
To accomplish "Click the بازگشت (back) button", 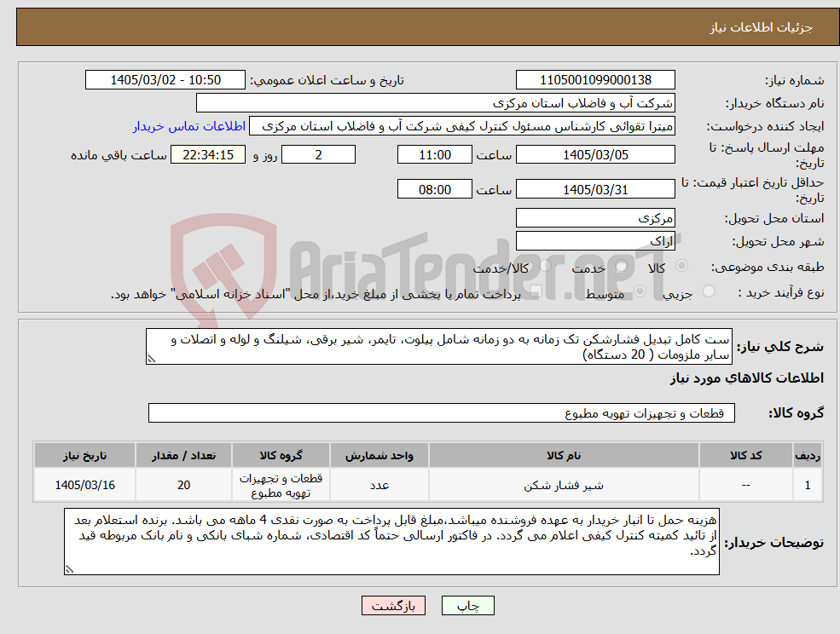I will point(393,606).
